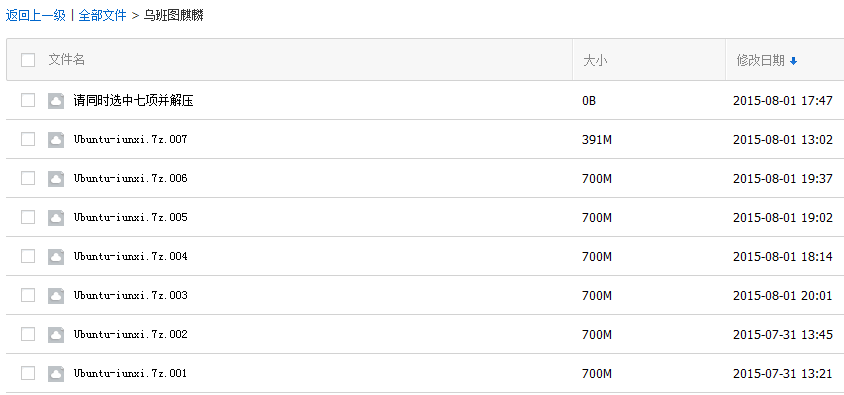Click the 乌班图麒麟 breadcrumb folder name
The width and height of the screenshot is (844, 395).
173,16
